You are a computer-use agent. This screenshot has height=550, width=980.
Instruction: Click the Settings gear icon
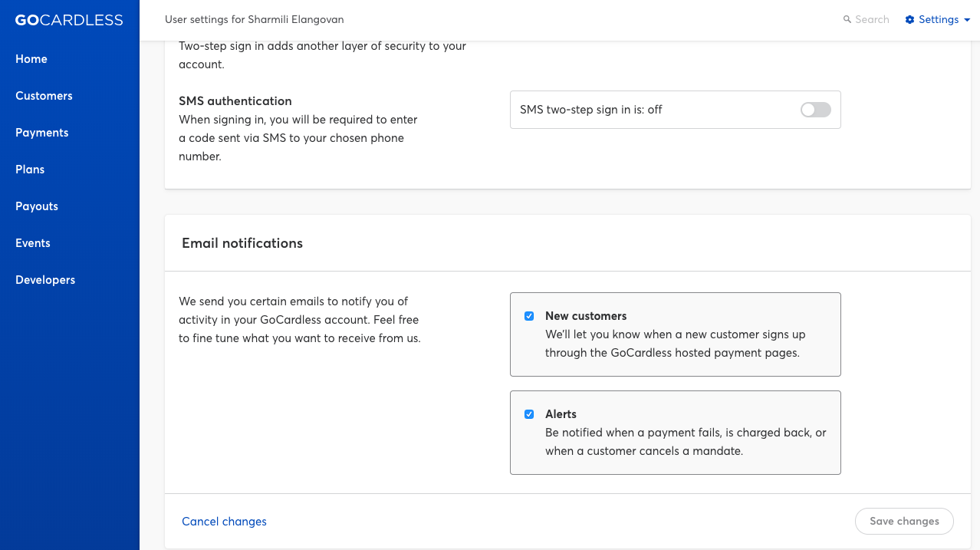pos(909,20)
